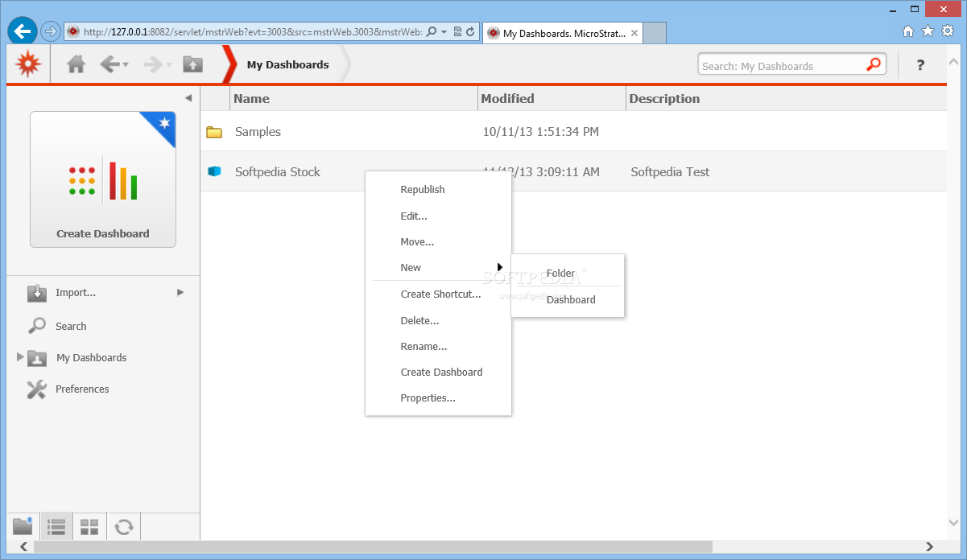Image resolution: width=967 pixels, height=560 pixels.
Task: Expand the Import submenu arrow
Action: pyautogui.click(x=180, y=292)
